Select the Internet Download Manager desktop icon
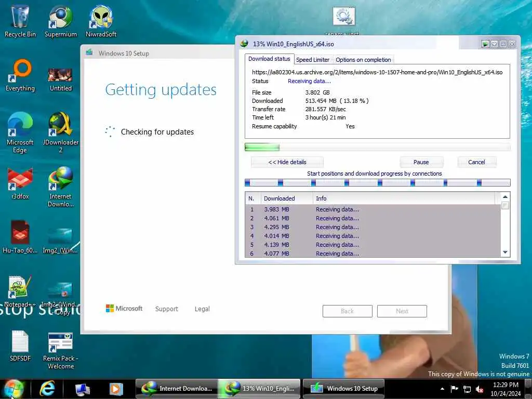 [x=60, y=187]
